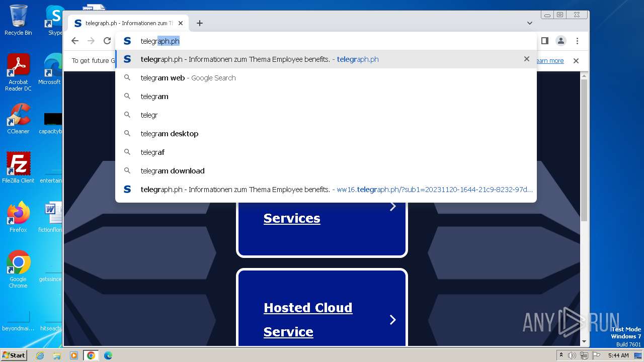
Task: Launch Internet Explorer from taskbar
Action: pyautogui.click(x=40, y=355)
